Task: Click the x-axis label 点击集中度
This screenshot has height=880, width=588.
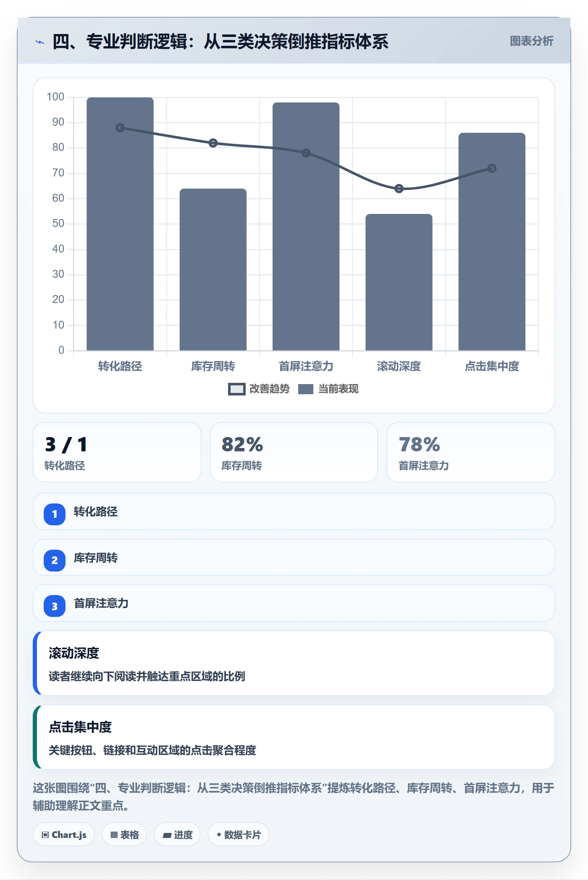Action: tap(492, 366)
